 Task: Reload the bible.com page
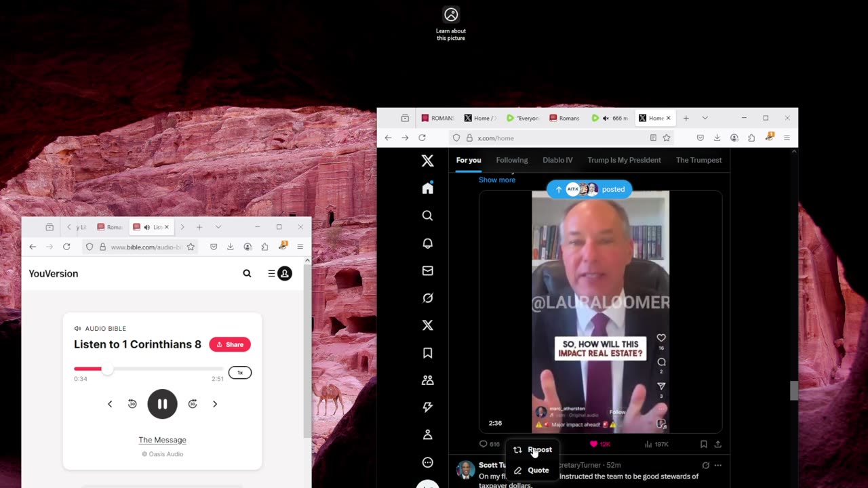tap(66, 247)
